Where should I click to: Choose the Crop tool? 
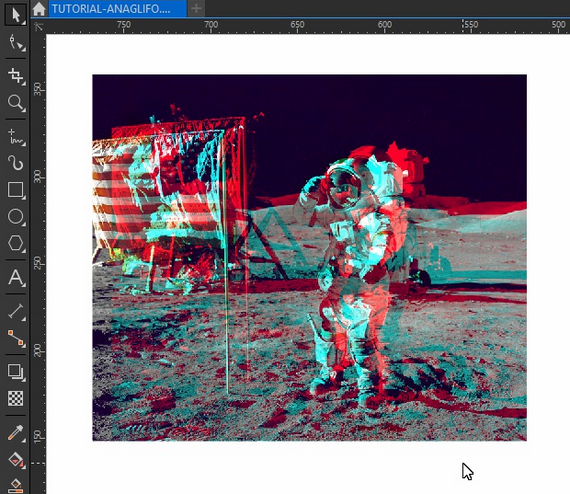pyautogui.click(x=15, y=76)
